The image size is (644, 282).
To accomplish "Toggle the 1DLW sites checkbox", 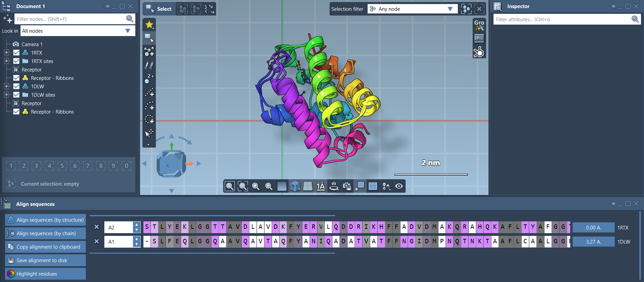I will [16, 95].
